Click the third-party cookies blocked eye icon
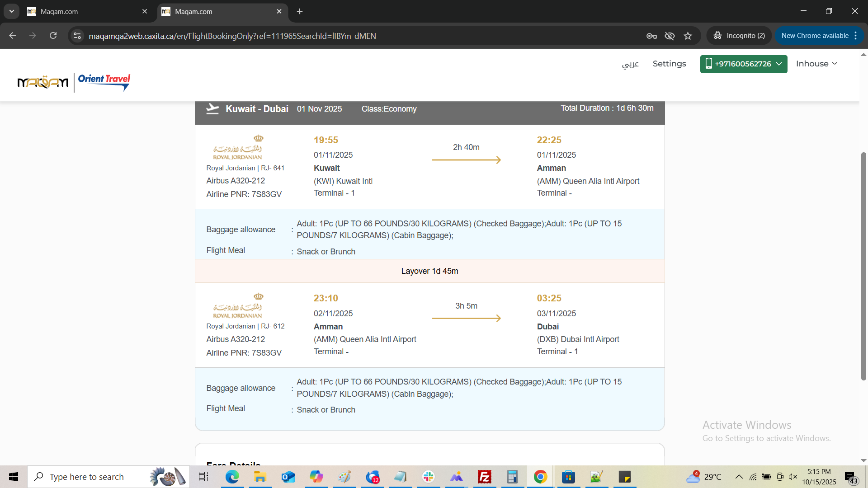 [670, 36]
